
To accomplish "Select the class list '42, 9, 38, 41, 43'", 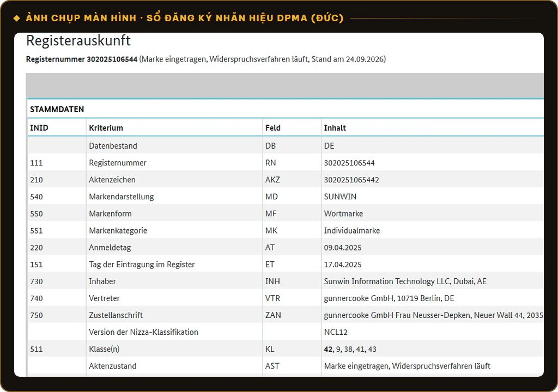I will pos(350,350).
